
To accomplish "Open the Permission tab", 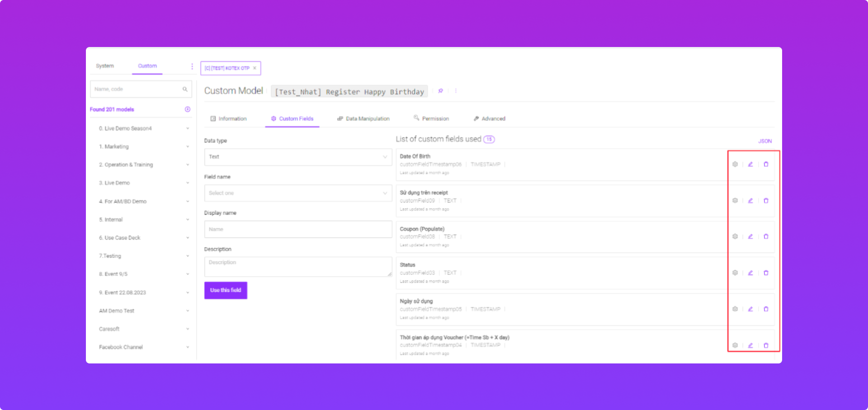I will pyautogui.click(x=431, y=119).
